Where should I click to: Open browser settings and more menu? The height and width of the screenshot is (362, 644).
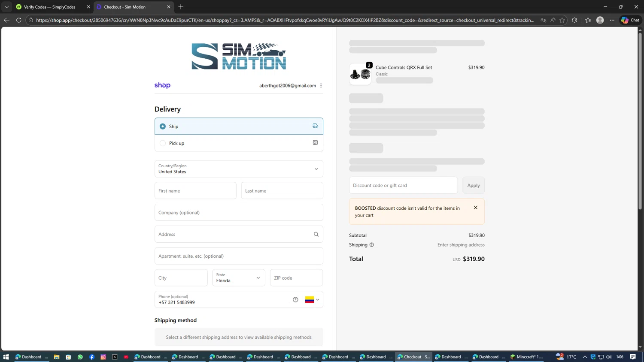(x=612, y=20)
